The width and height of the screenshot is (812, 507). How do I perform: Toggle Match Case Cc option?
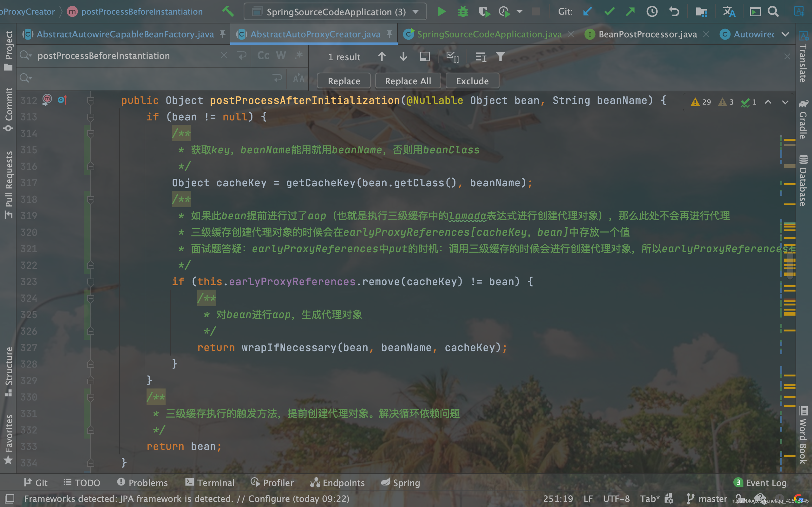pyautogui.click(x=263, y=56)
